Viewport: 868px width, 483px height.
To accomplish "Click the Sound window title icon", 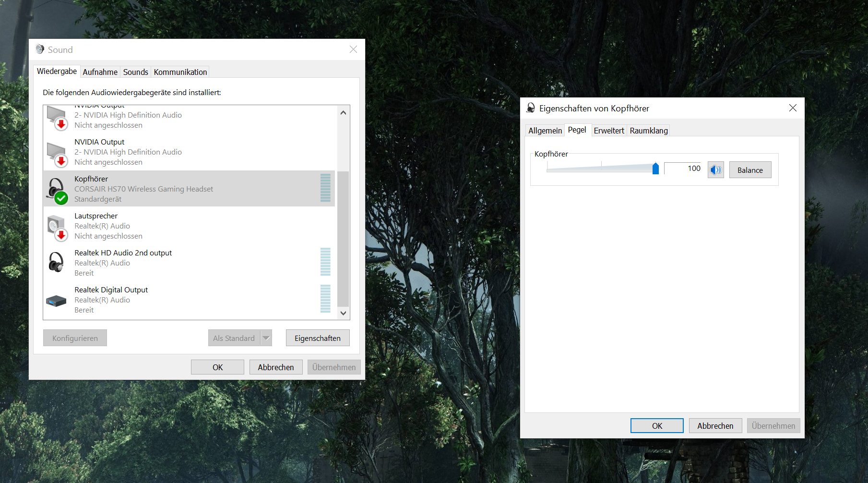I will click(40, 49).
